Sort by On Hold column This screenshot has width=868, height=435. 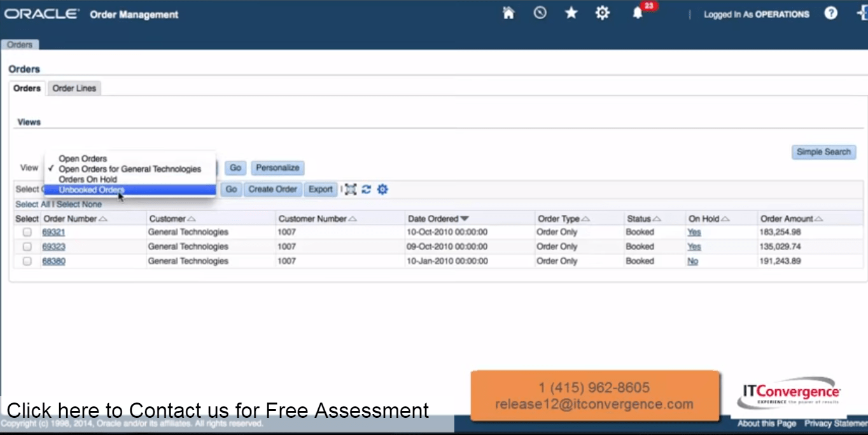tap(709, 219)
